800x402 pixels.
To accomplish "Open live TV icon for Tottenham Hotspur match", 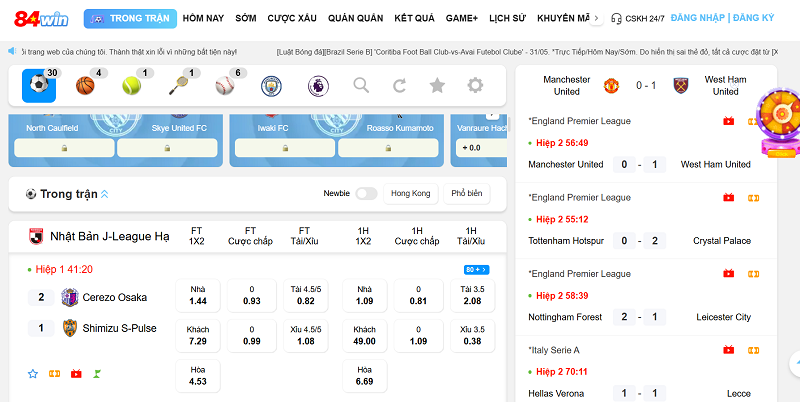I will 729,197.
